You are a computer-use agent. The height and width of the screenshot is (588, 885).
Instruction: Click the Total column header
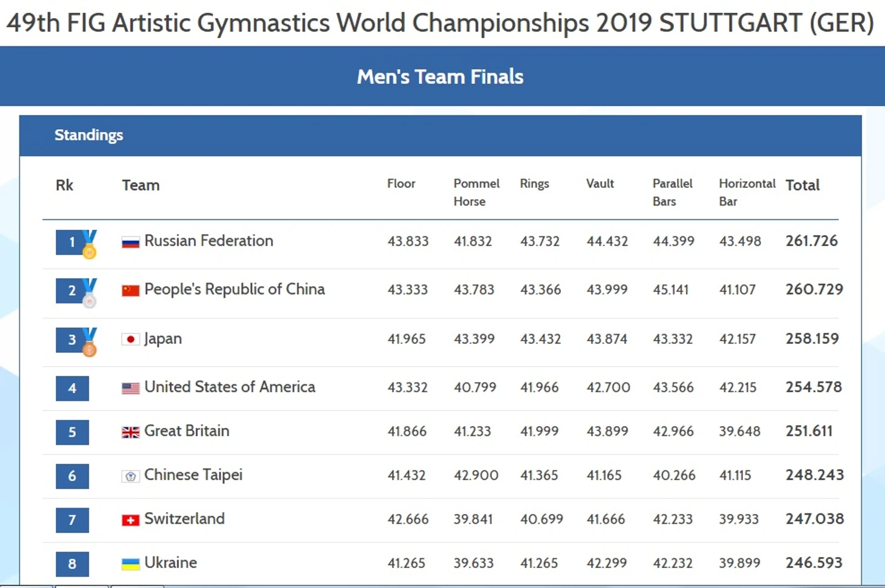pyautogui.click(x=803, y=185)
